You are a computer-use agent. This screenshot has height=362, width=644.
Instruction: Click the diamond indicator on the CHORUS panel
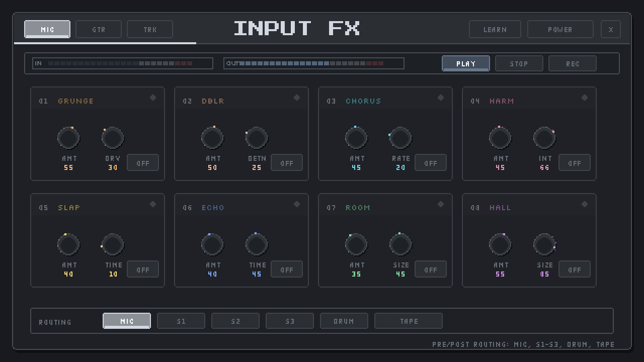coord(441,98)
